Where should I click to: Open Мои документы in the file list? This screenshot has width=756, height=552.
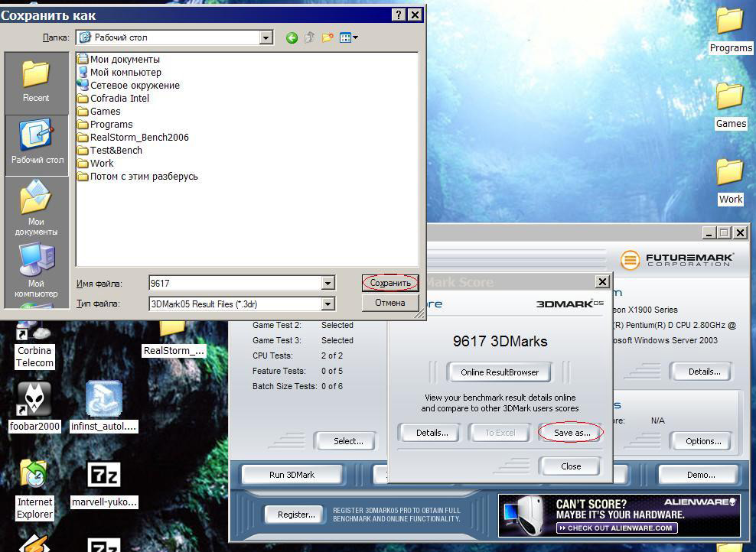[119, 59]
